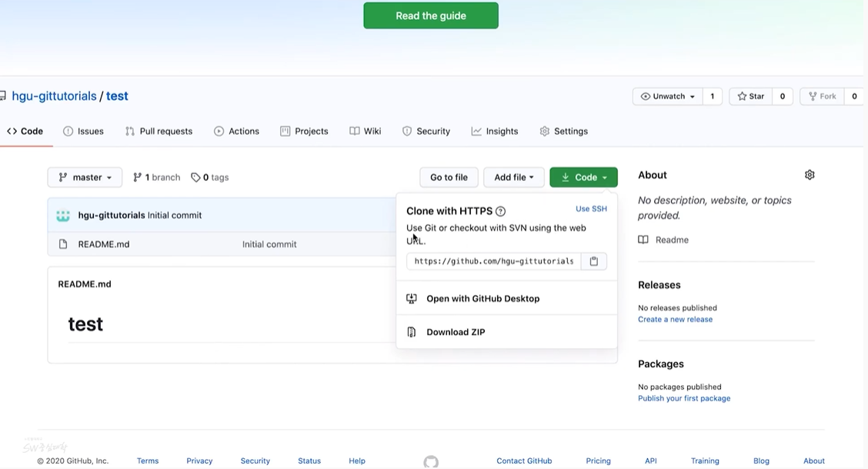Switch to the Code tab
The width and height of the screenshot is (868, 469).
(25, 131)
